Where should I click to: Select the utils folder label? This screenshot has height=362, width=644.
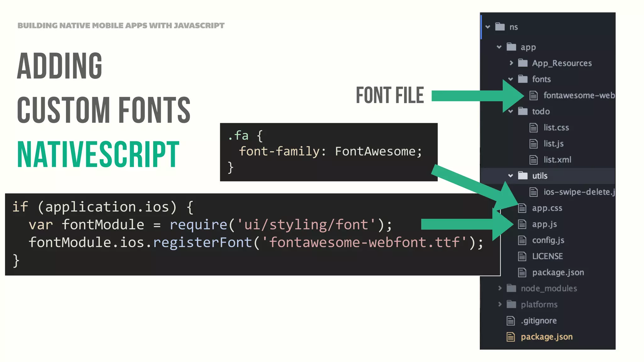coord(540,176)
